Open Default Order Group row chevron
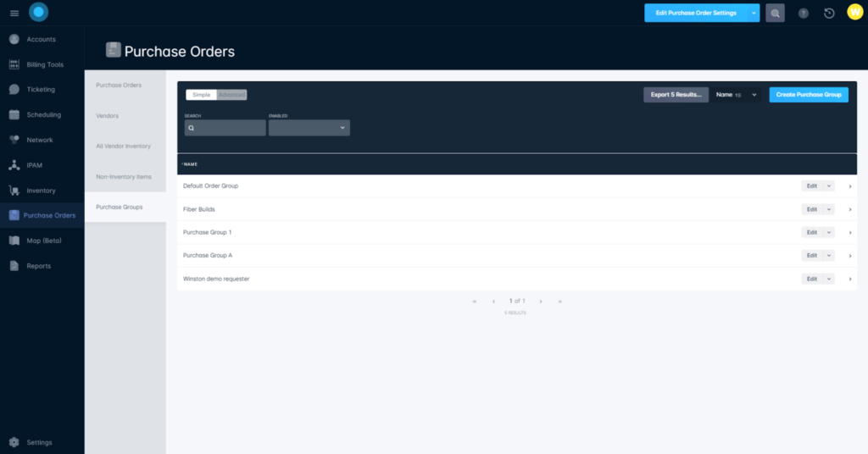Viewport: 868px width, 454px height. [850, 186]
